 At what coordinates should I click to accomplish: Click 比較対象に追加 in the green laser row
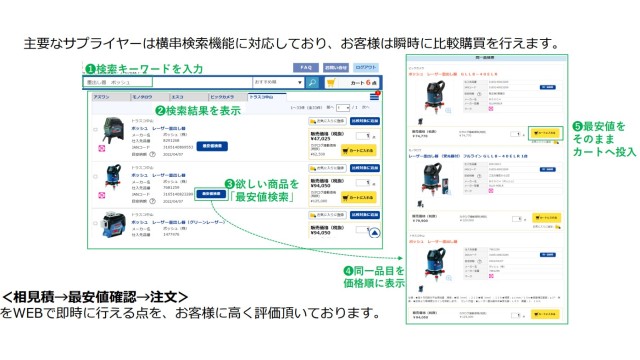pos(365,215)
